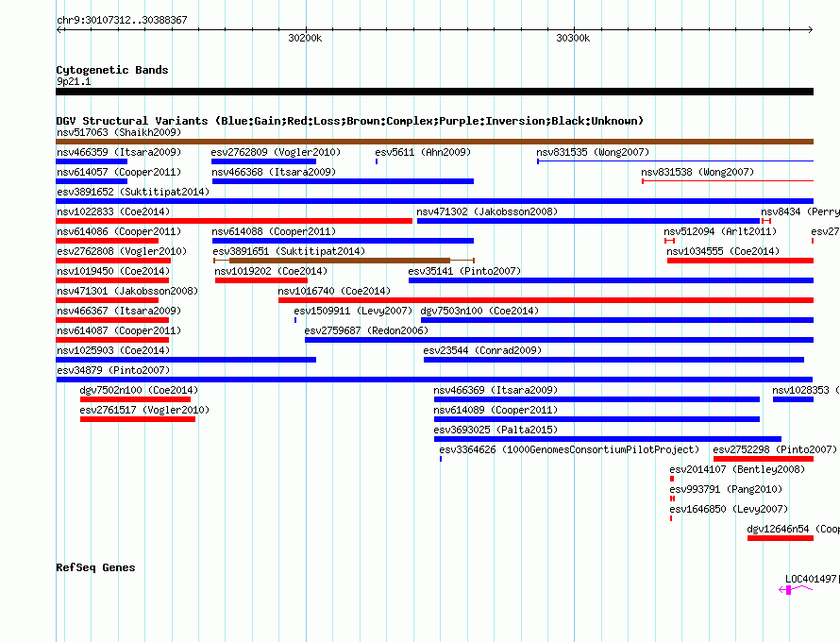
Task: Click the black 9p21.1 cytogenetic band bar
Action: (434, 92)
